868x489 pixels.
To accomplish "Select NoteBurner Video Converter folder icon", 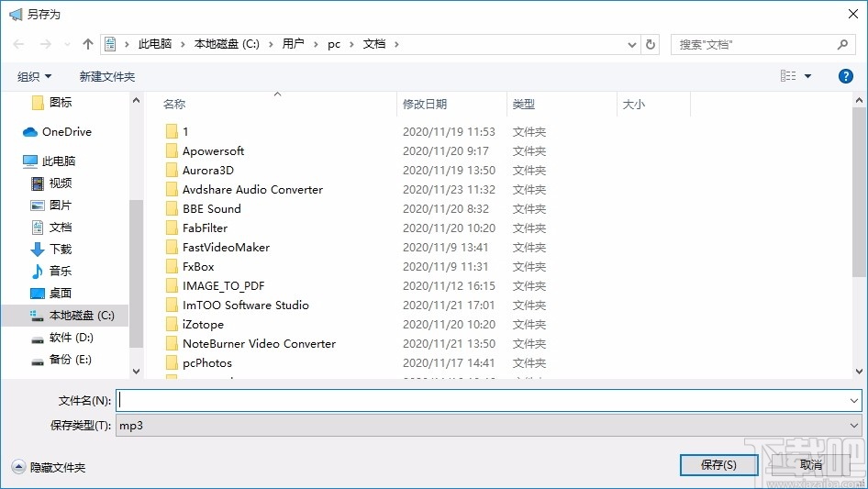I will point(172,343).
